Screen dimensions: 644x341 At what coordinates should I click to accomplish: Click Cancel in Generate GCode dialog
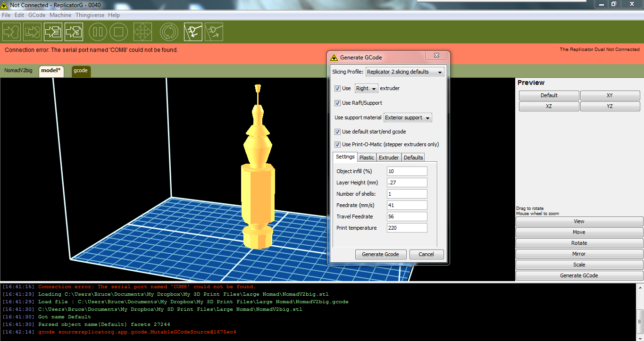(426, 254)
